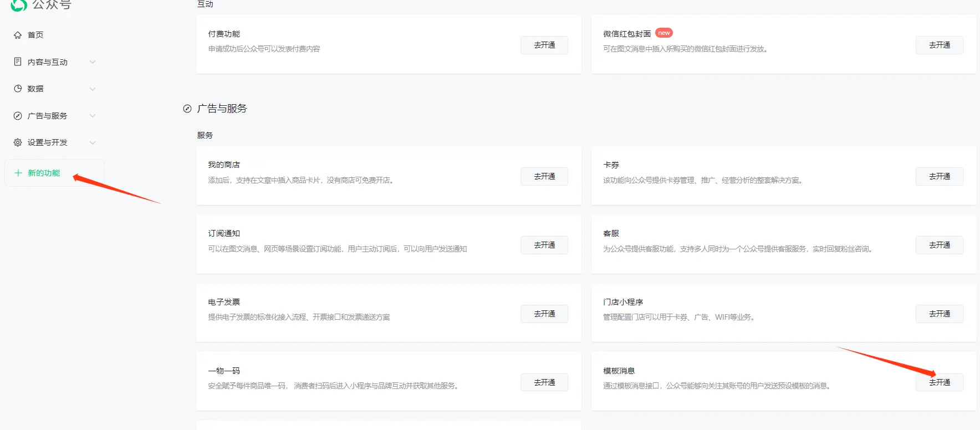This screenshot has height=430, width=980.
Task: Click the compass icon beside 广告与服务 in sidebar
Action: pyautogui.click(x=18, y=116)
